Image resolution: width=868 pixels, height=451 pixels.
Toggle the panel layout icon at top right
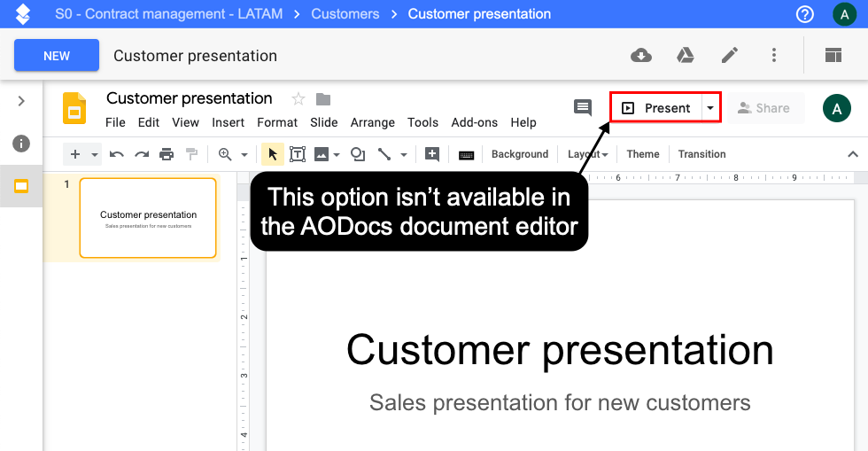833,55
